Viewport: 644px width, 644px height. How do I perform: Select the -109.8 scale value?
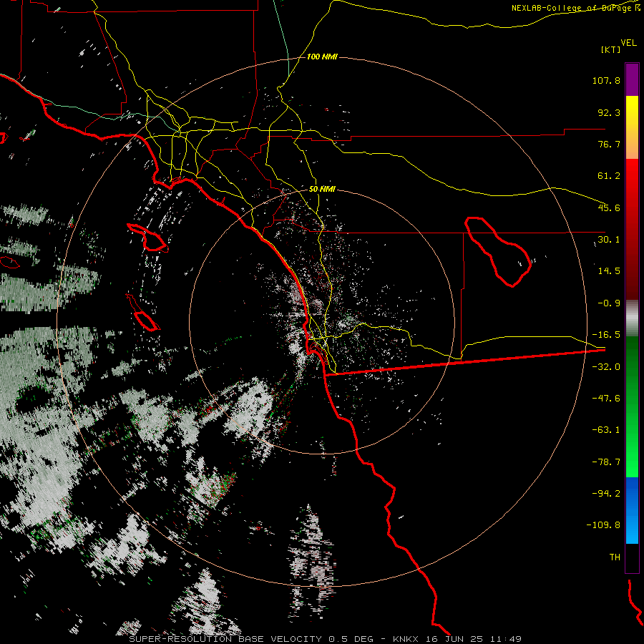coord(603,525)
